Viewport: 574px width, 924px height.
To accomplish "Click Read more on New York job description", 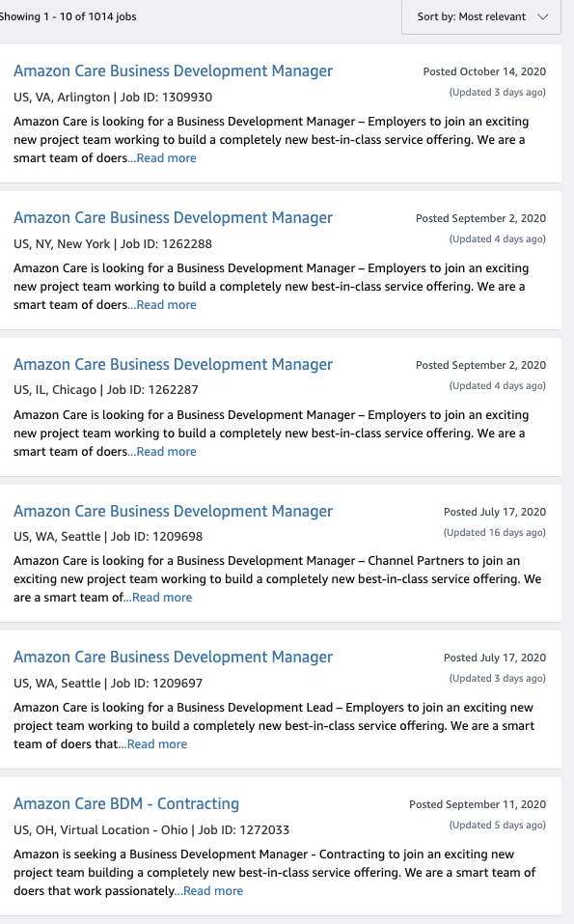I will click(162, 305).
